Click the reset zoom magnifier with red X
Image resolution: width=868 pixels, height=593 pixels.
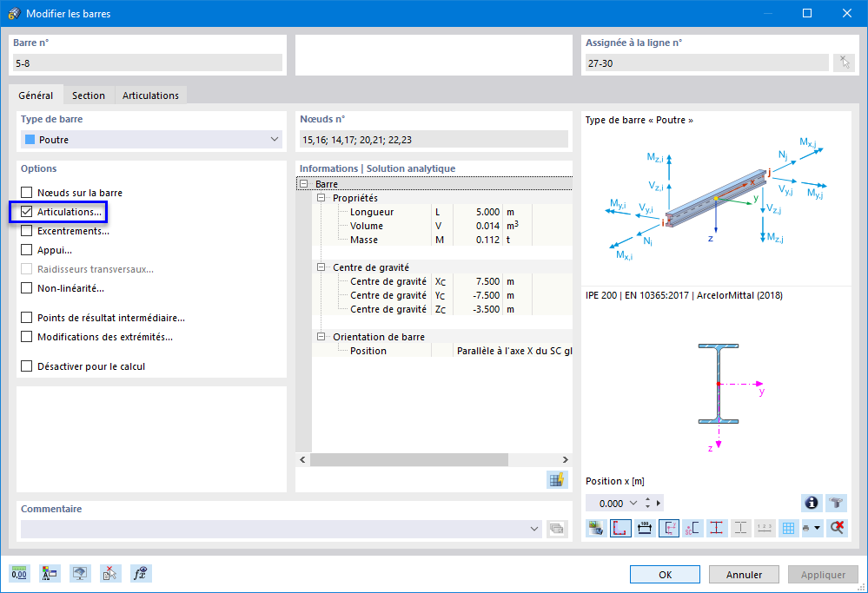[837, 528]
